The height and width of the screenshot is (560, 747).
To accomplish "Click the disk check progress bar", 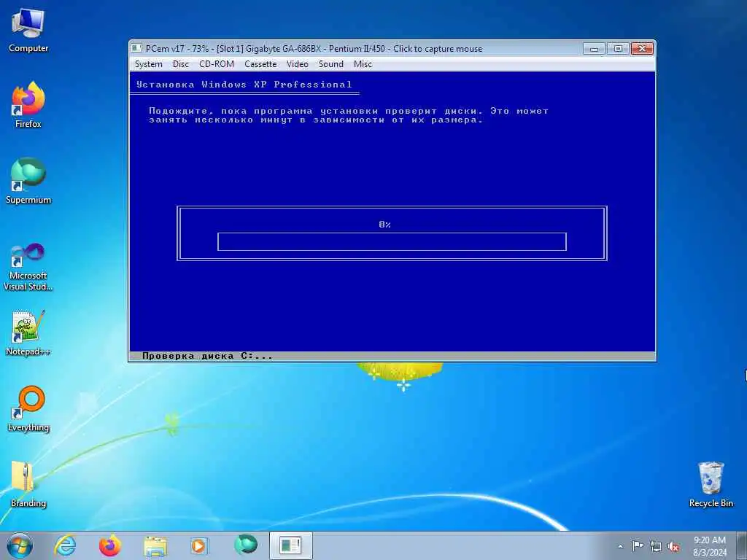I will pyautogui.click(x=392, y=242).
